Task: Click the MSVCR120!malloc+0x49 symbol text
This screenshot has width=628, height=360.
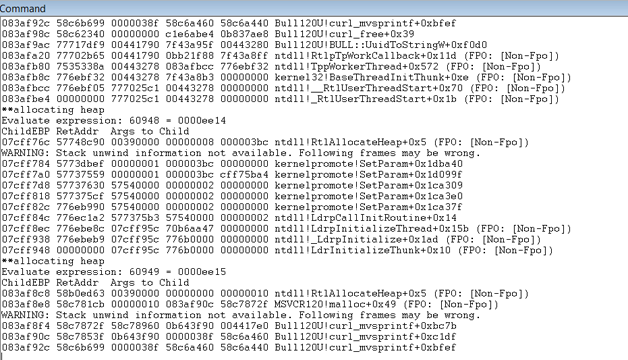Action: tap(336, 304)
